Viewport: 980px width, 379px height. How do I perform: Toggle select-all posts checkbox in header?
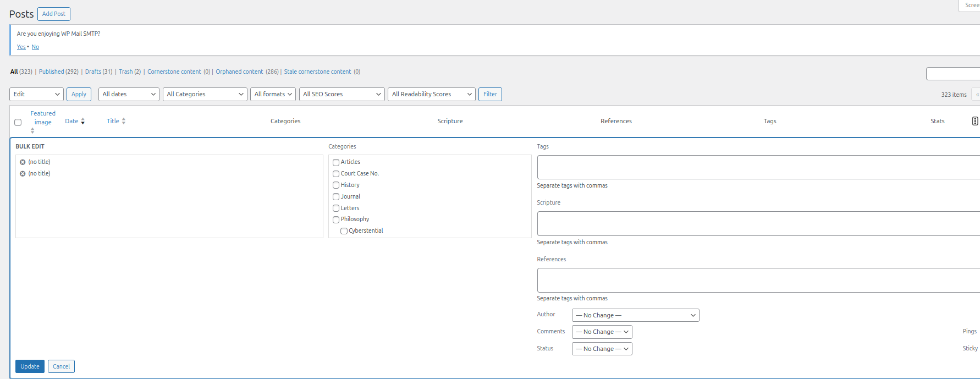tap(18, 123)
